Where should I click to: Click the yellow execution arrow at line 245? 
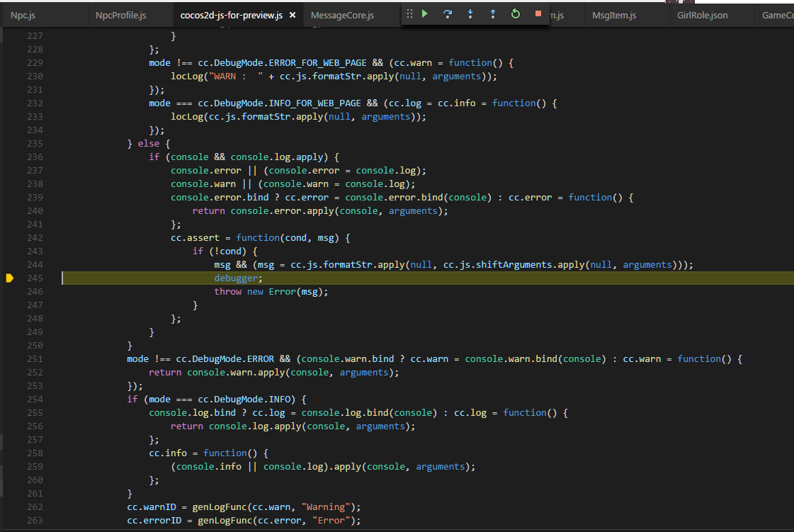(x=10, y=278)
